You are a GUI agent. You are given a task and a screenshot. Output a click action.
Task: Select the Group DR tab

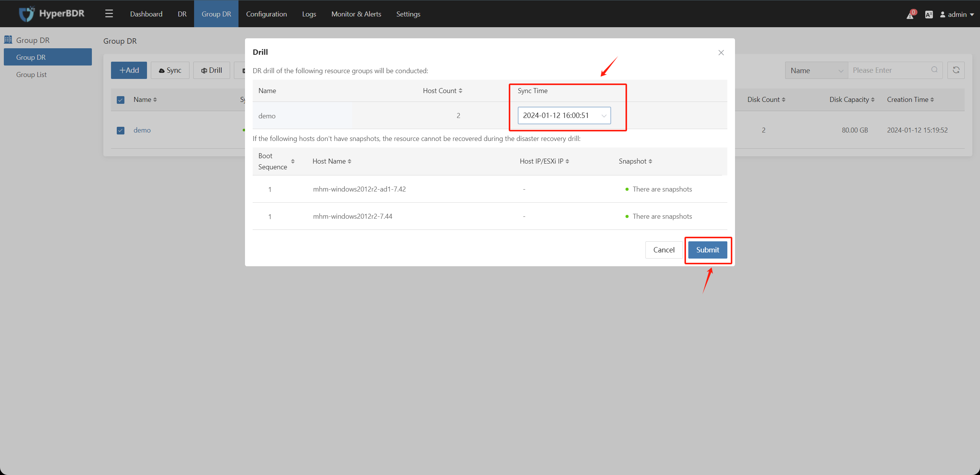(216, 14)
